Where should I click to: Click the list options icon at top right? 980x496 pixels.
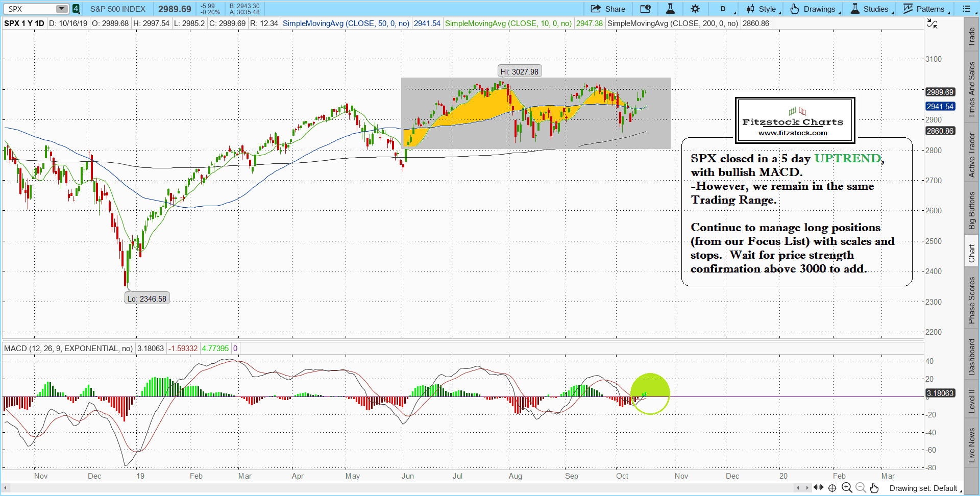[x=966, y=9]
